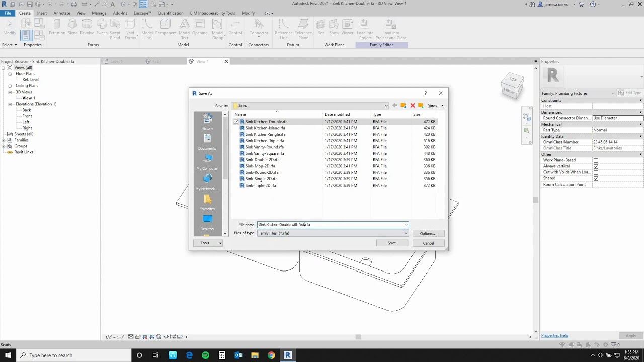Viewport: 644px width, 362px height.
Task: Switch to the Manage ribbon tab
Action: 99,13
